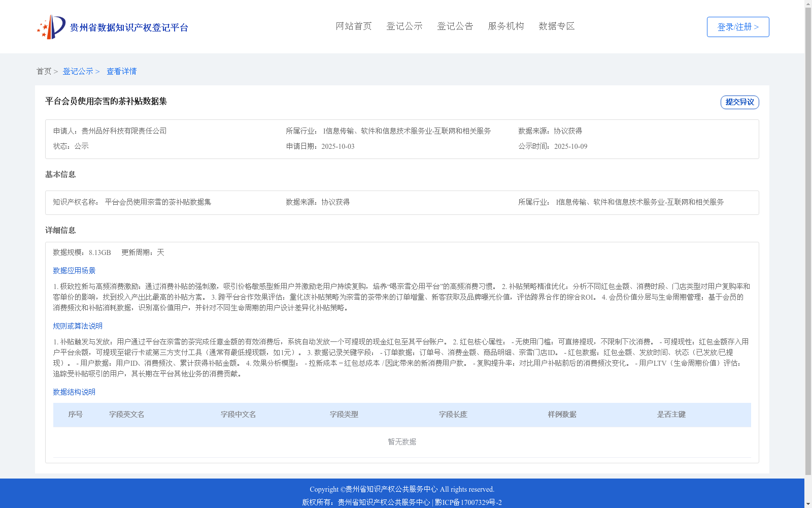
Task: Click the Copyright text in the footer
Action: point(402,490)
